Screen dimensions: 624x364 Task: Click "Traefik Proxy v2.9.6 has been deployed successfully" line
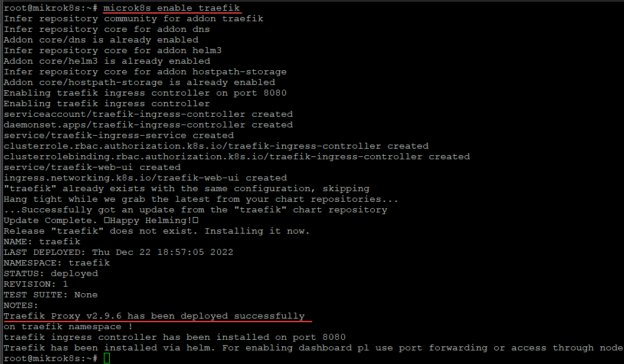coord(154,316)
